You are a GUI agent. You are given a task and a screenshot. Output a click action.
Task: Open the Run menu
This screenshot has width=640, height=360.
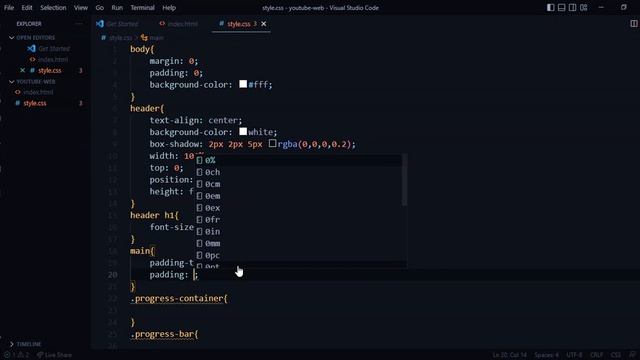coord(117,7)
